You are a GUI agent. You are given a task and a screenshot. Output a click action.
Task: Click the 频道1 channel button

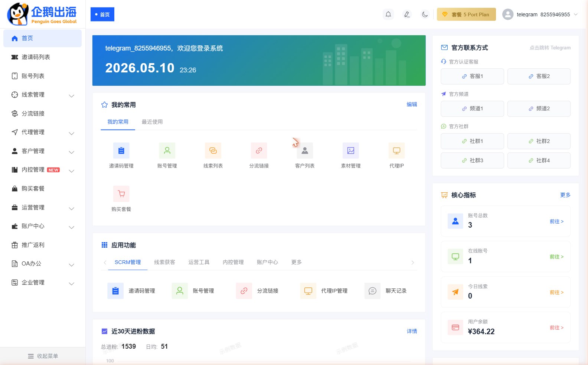click(x=472, y=108)
